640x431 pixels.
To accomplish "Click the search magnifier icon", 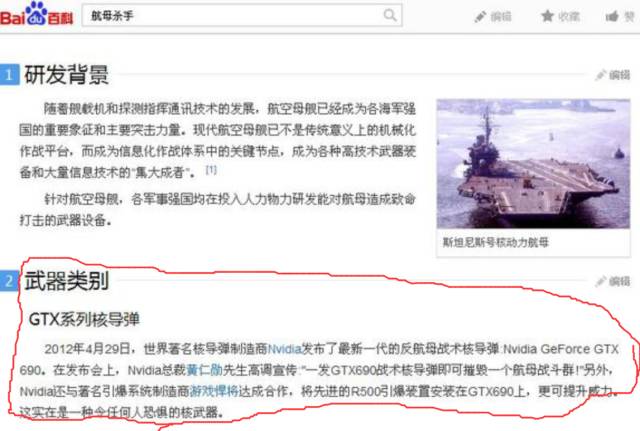I will click(x=390, y=16).
